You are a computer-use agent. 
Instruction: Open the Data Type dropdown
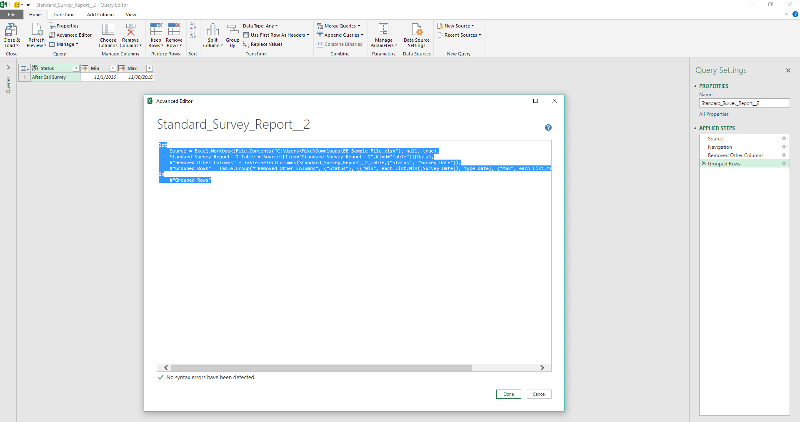coord(262,24)
